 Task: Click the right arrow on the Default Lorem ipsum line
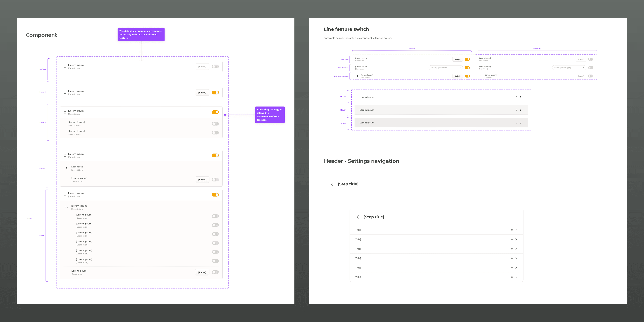click(521, 97)
